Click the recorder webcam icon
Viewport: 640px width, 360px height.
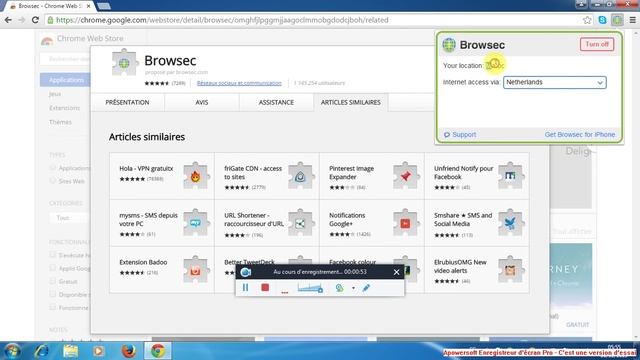click(339, 288)
